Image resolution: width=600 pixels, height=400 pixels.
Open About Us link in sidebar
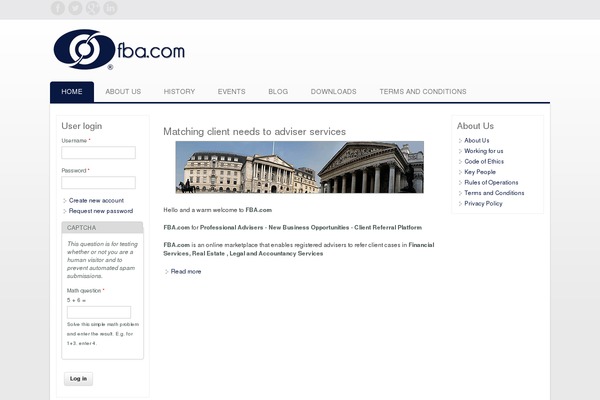(477, 140)
